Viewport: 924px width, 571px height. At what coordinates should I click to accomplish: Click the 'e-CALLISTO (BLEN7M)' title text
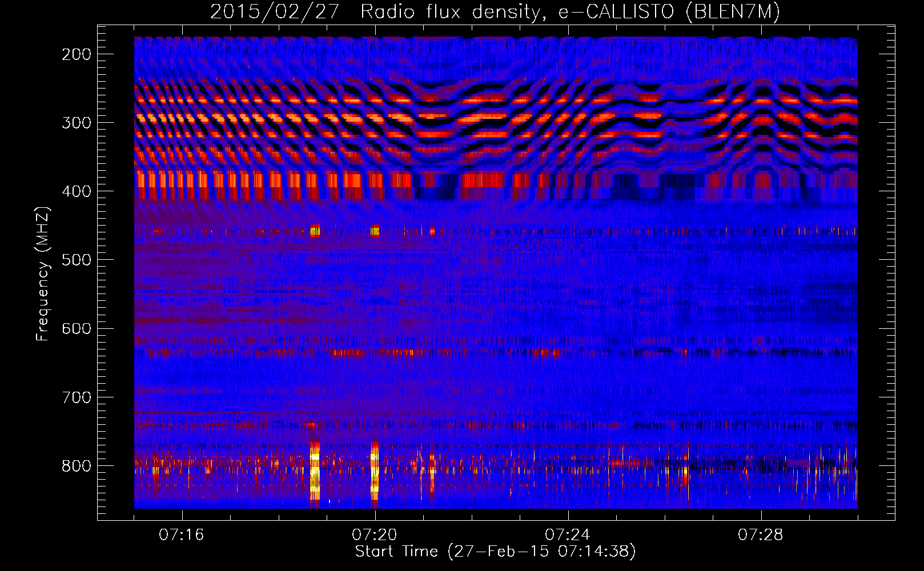(x=669, y=11)
